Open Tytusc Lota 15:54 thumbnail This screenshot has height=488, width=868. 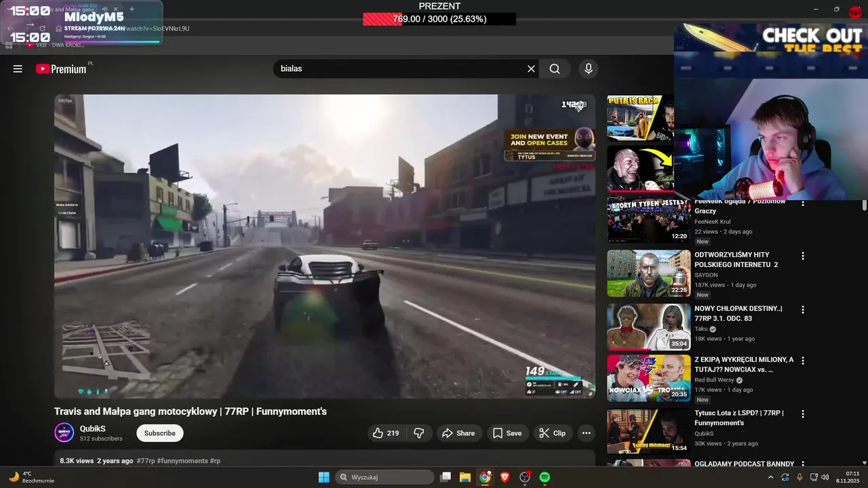click(648, 431)
